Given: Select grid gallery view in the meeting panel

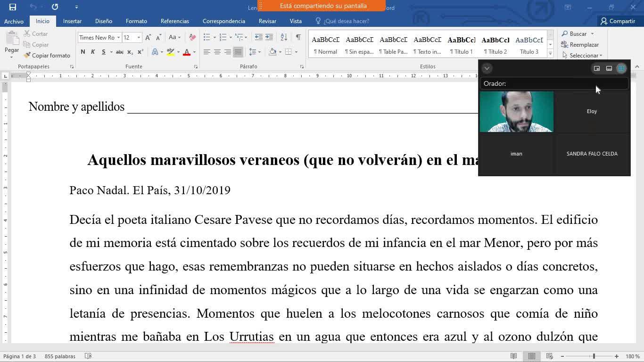Looking at the screenshot, I should pos(621,68).
